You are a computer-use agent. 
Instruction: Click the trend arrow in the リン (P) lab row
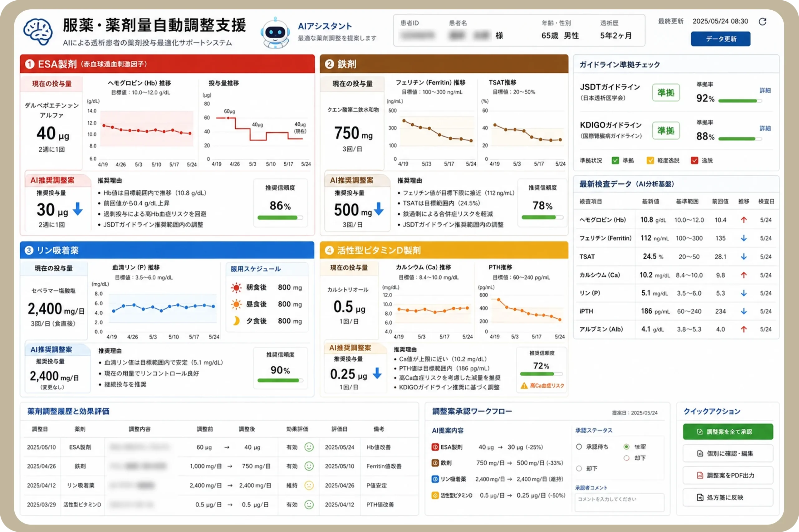743,293
